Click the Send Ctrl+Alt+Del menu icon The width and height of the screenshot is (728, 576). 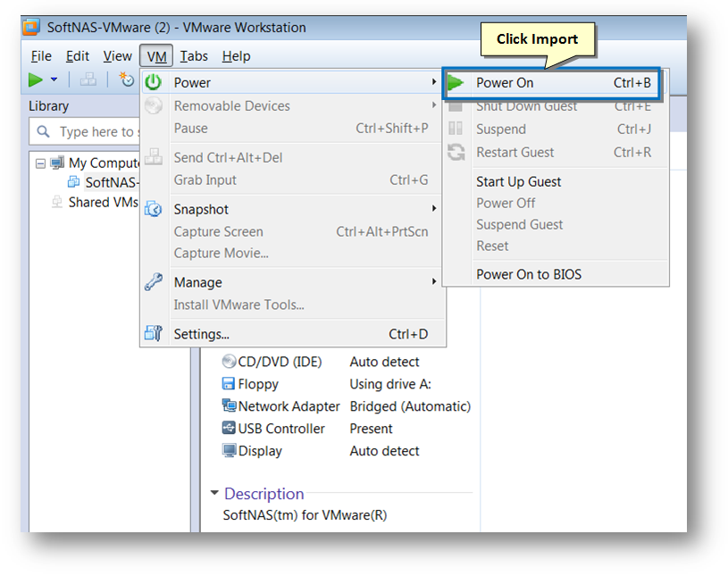pyautogui.click(x=154, y=156)
